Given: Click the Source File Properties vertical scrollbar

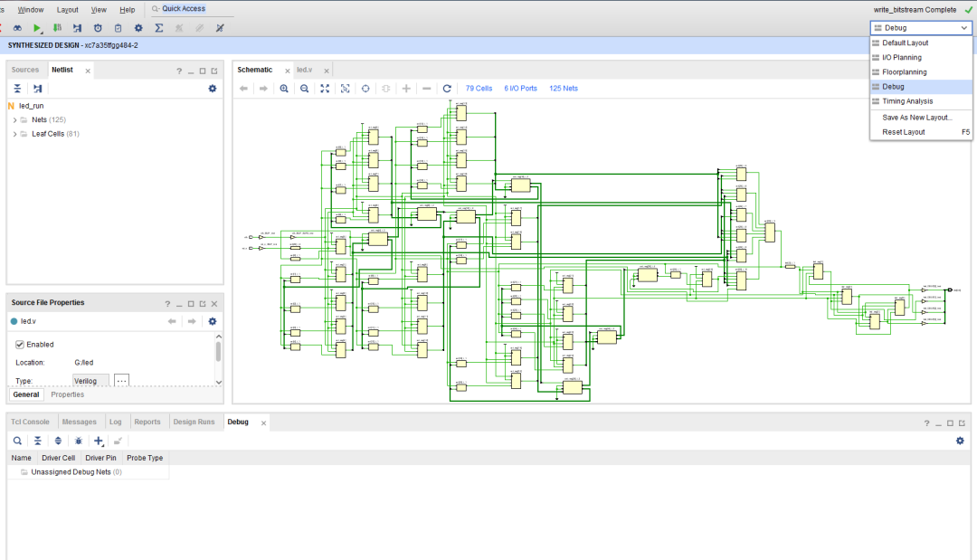Looking at the screenshot, I should 218,351.
